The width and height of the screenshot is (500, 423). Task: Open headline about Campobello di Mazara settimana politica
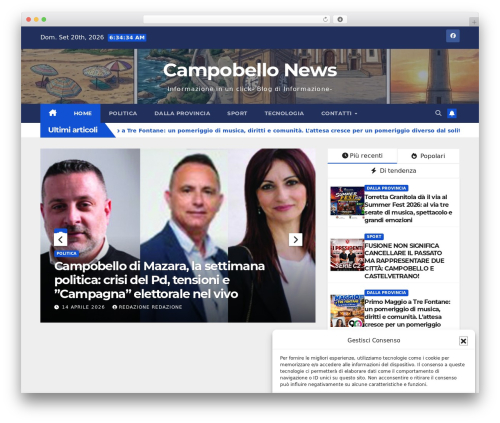[159, 280]
